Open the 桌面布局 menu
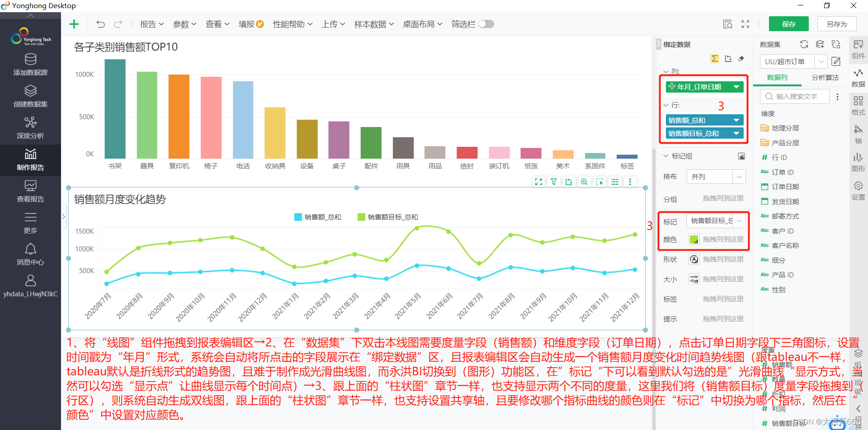868x430 pixels. click(x=422, y=24)
